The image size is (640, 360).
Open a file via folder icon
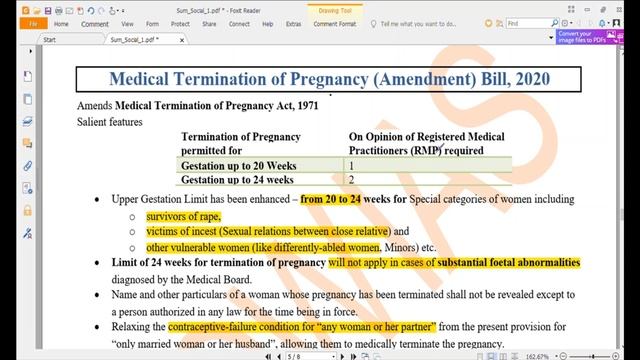pyautogui.click(x=37, y=11)
